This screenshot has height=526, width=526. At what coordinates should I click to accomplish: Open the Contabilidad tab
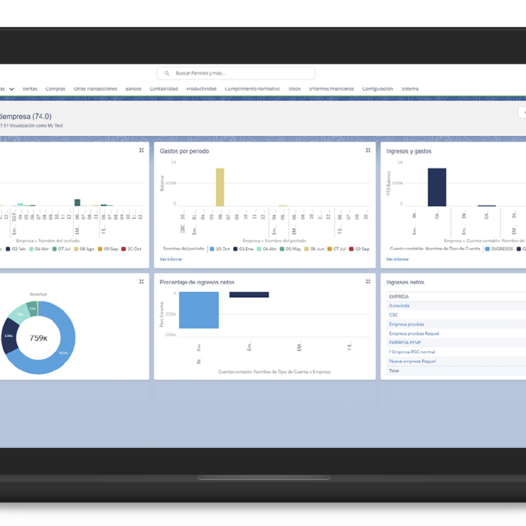click(164, 89)
